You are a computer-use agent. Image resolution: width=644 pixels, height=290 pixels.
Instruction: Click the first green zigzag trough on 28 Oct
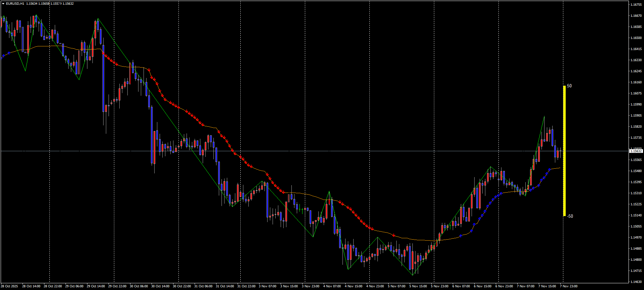pos(26,71)
